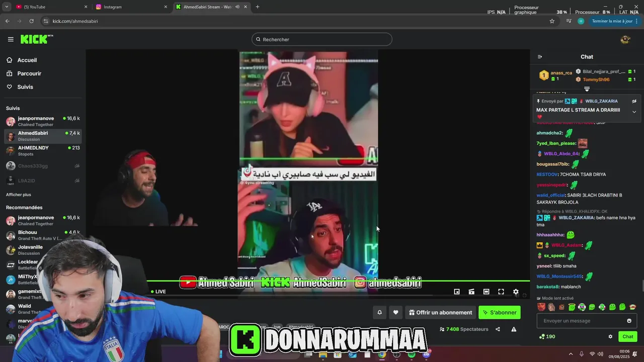
Task: Follow the channel with heart button
Action: [395, 312]
